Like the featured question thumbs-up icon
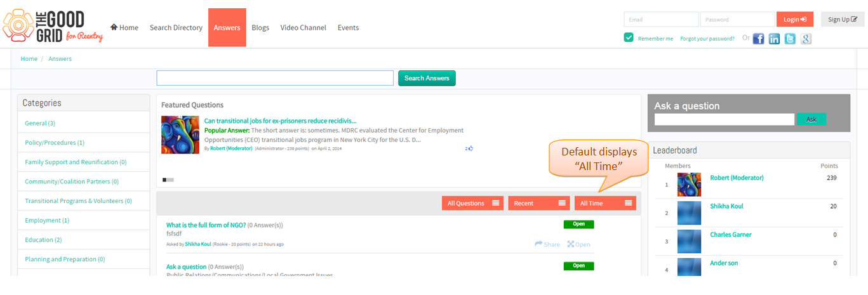This screenshot has height=295, width=868. click(471, 148)
